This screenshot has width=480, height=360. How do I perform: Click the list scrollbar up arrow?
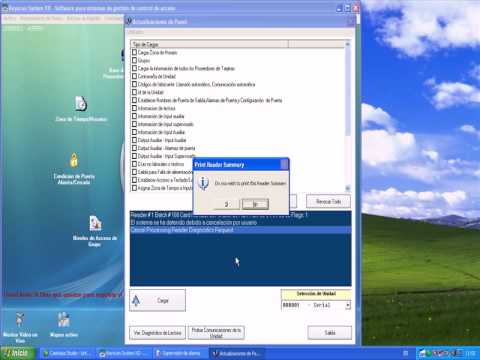pos(348,44)
